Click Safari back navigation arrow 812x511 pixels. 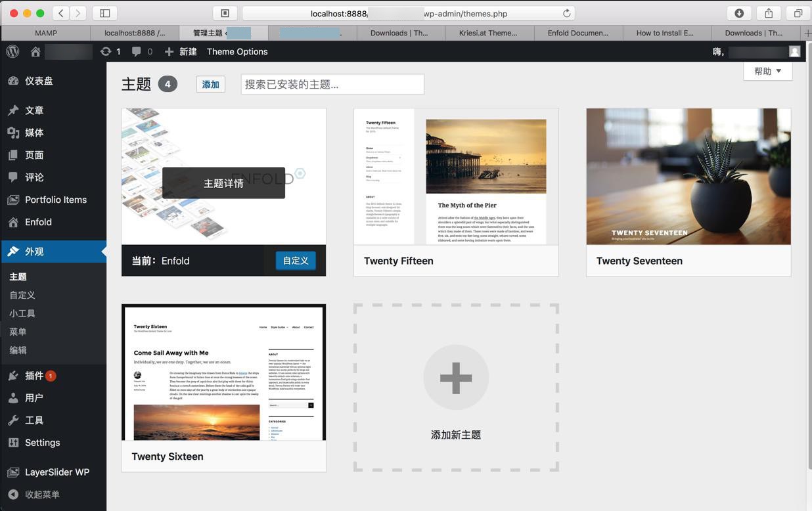[61, 13]
